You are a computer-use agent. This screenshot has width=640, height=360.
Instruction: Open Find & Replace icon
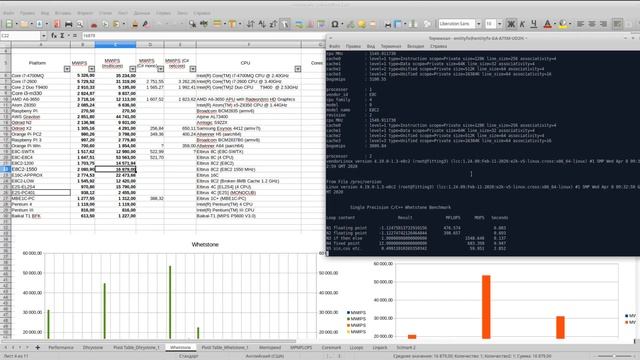tap(192, 24)
